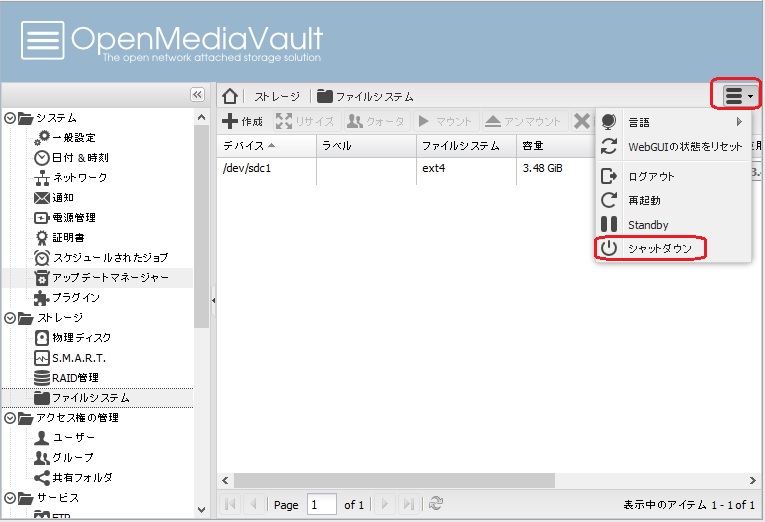Click the リサイズ toolbar button

pos(305,121)
